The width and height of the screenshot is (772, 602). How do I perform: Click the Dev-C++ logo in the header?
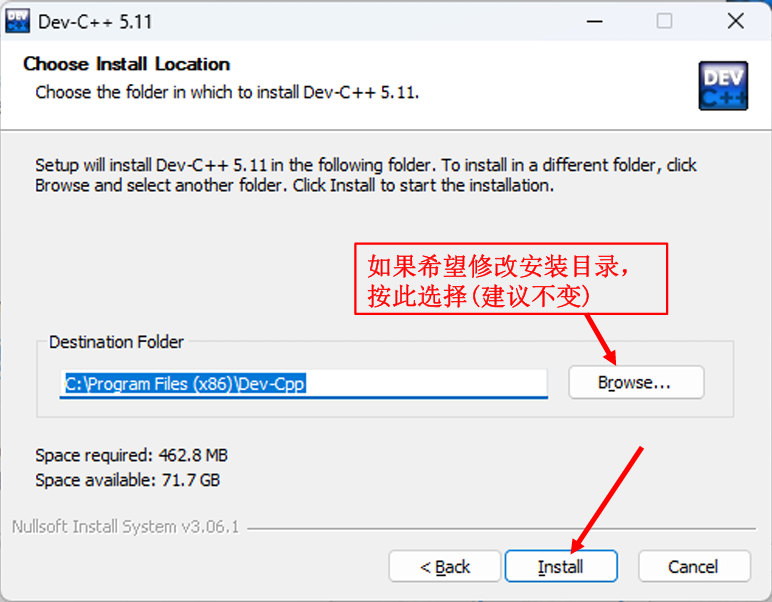pyautogui.click(x=722, y=85)
